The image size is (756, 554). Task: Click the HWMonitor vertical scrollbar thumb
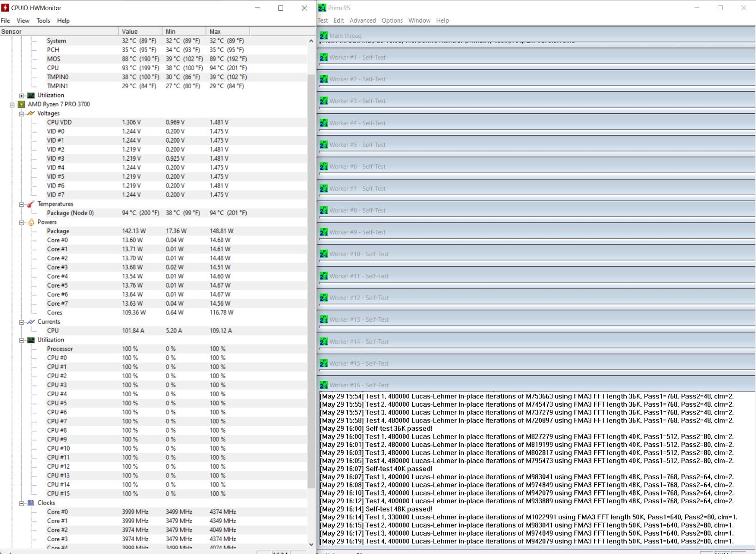pos(311,281)
